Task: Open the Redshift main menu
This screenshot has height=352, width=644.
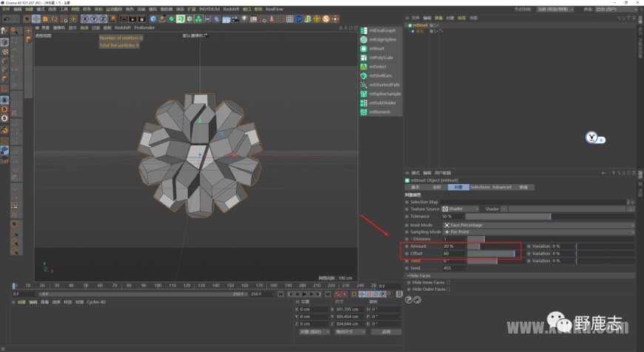Action: [x=231, y=9]
